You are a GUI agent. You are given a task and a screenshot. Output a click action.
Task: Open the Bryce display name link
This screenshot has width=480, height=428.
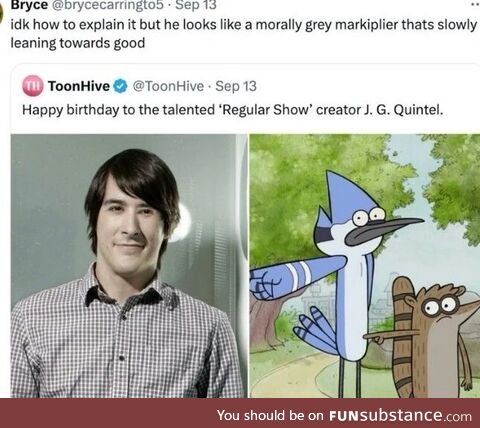coord(29,5)
